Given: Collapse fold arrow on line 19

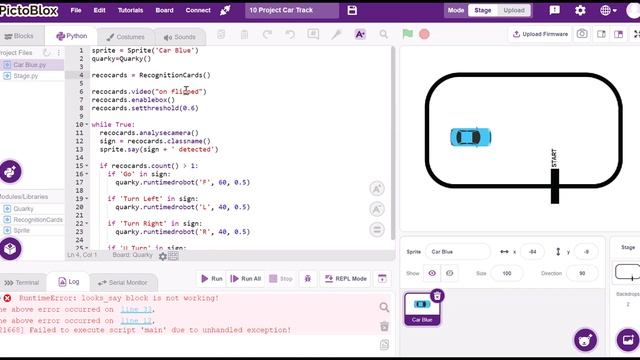Looking at the screenshot, I should click(x=87, y=199).
